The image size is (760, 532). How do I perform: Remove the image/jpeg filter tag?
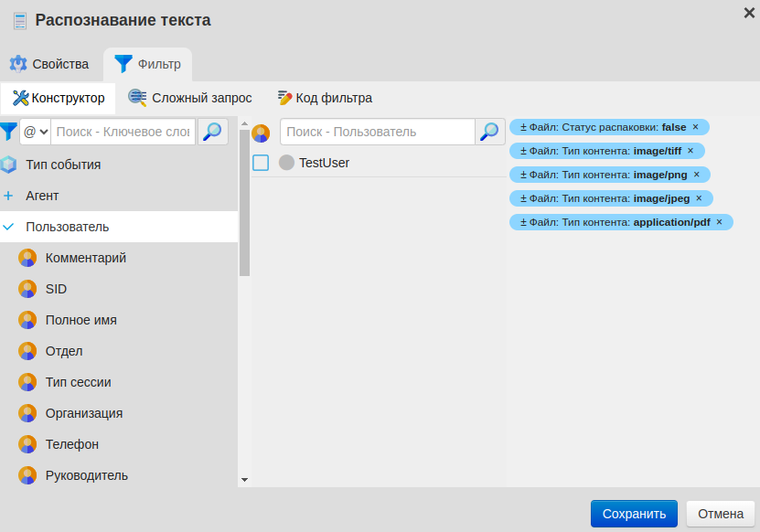point(699,198)
